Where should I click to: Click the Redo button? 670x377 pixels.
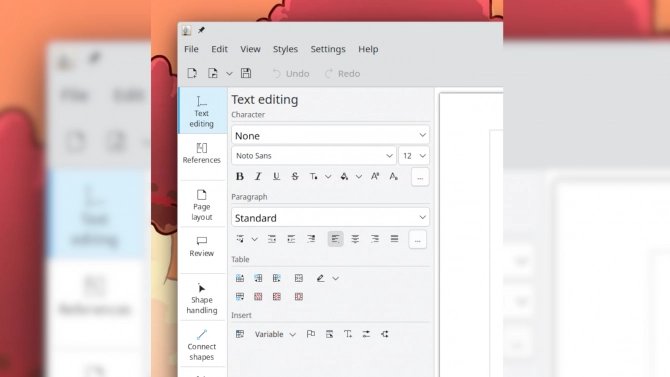(342, 74)
